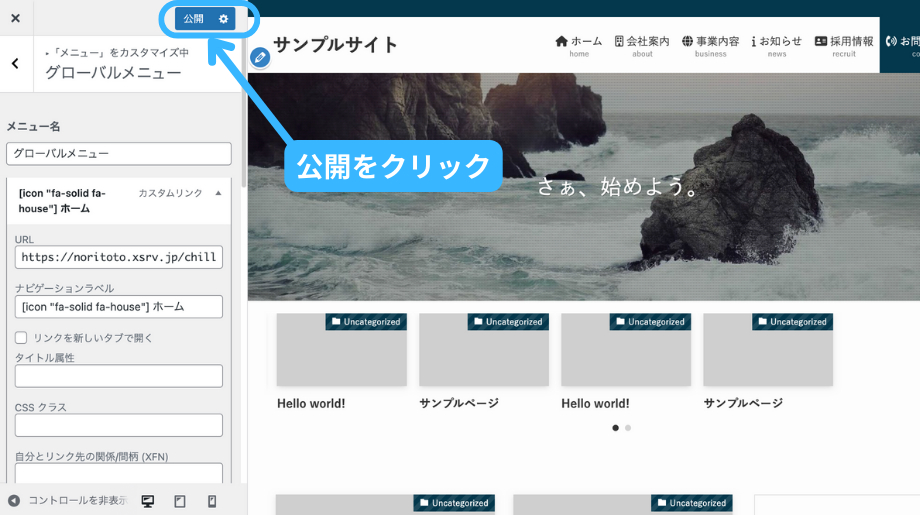Click the URL input field

[x=119, y=257]
